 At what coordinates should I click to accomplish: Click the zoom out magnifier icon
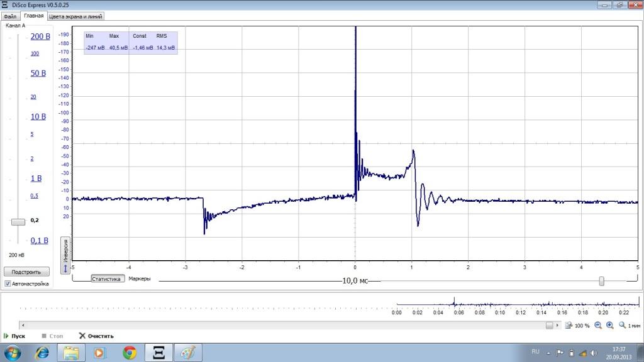click(x=598, y=326)
